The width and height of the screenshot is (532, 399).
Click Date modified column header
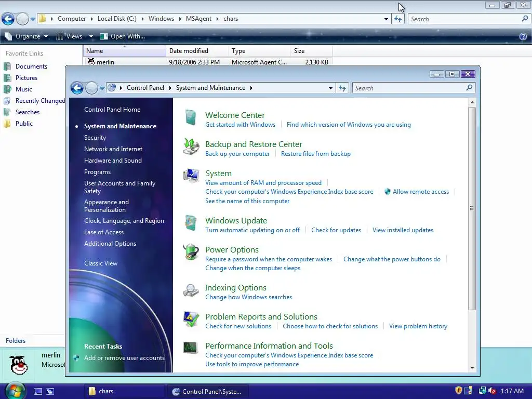197,51
